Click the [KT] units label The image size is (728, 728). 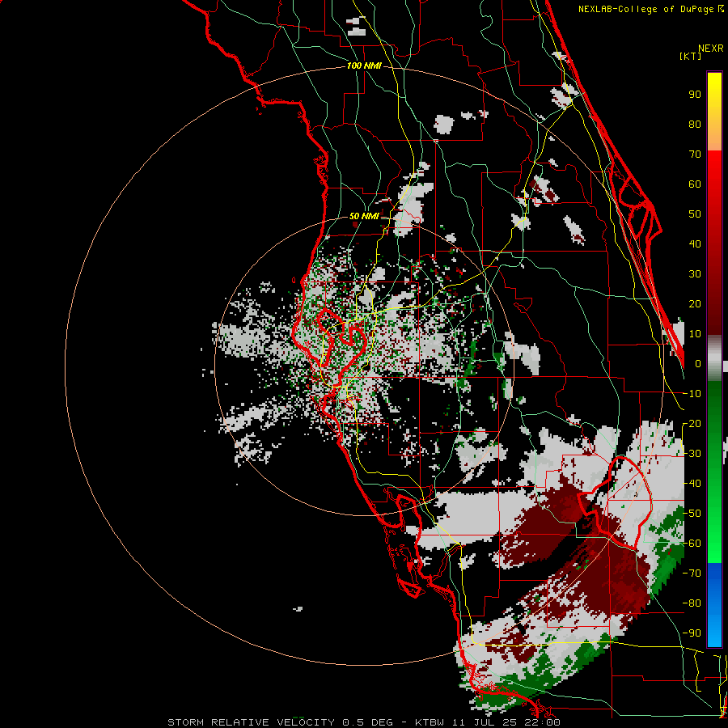[x=691, y=56]
